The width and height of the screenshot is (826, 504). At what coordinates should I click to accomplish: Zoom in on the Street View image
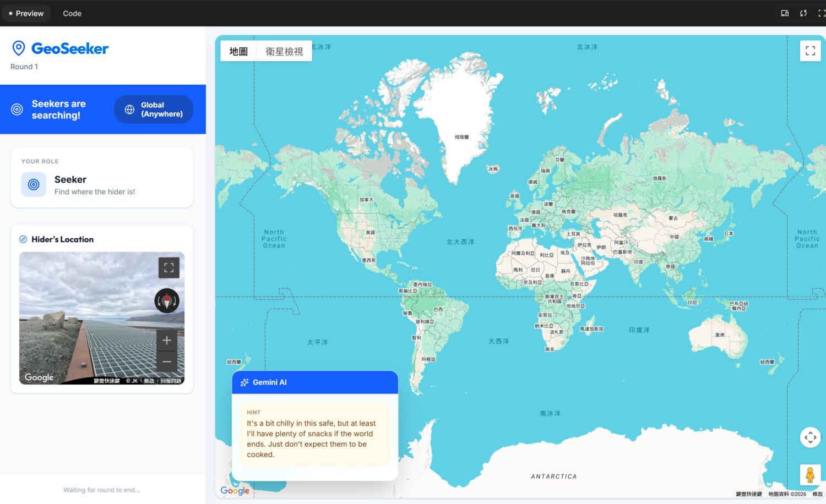click(x=167, y=341)
